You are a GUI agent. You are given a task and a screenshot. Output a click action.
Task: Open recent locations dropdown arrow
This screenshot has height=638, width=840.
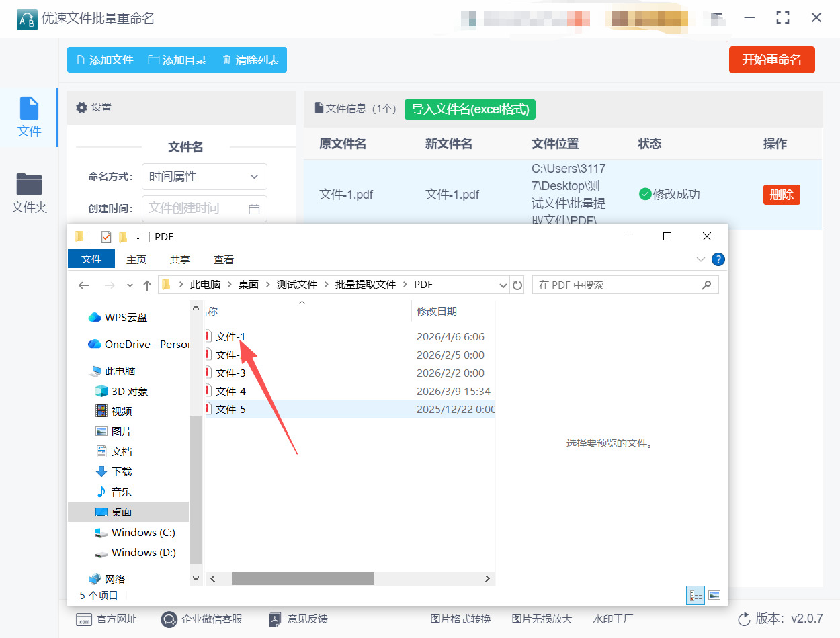130,285
